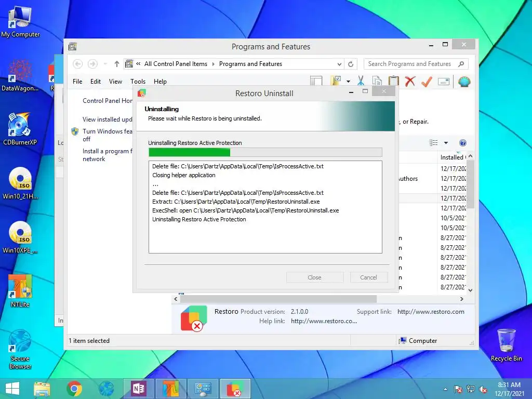Viewport: 532px width, 399px height.
Task: Click the folder options checklist toolbar icon
Action: pyautogui.click(x=336, y=81)
